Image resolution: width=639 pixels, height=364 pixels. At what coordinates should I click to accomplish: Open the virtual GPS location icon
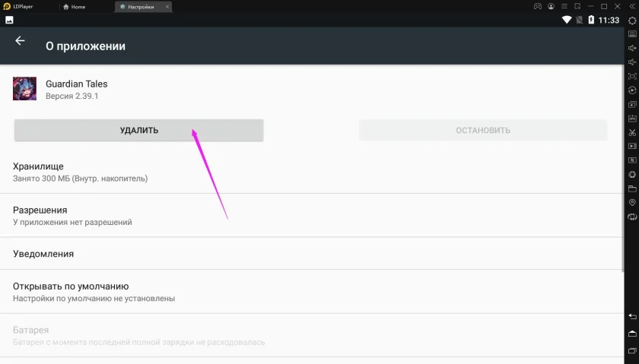pos(632,202)
